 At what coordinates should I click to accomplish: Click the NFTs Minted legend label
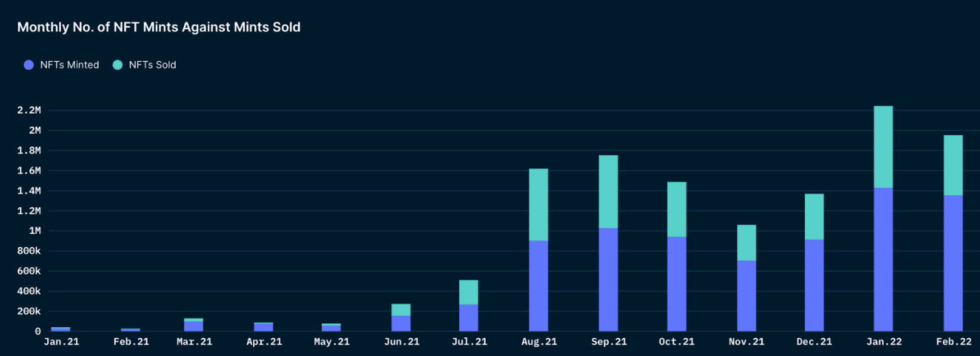pos(70,65)
